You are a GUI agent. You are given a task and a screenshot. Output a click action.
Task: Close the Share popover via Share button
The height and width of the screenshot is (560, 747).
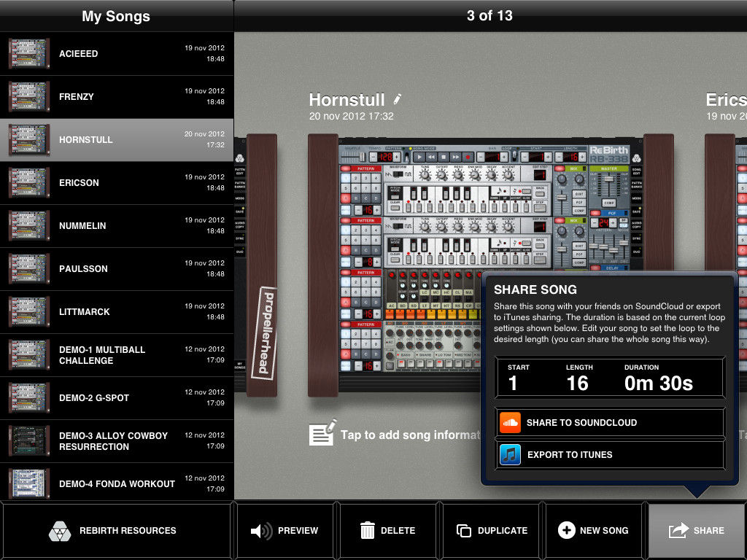tap(697, 531)
